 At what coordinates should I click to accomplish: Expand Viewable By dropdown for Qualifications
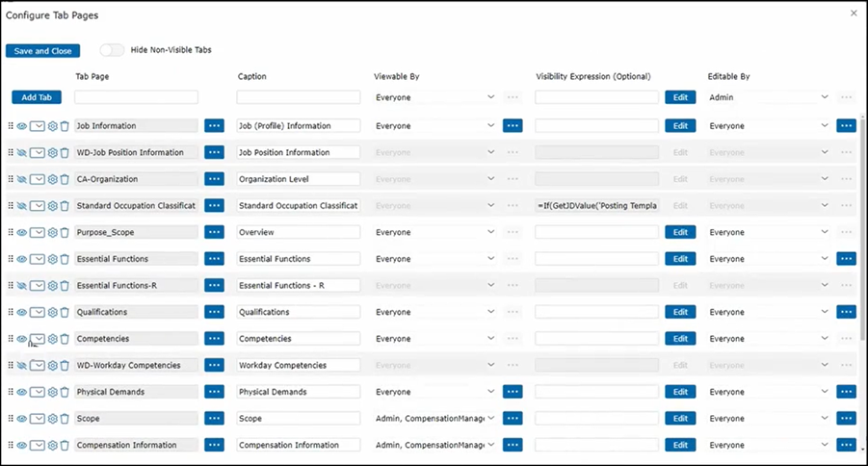point(434,312)
